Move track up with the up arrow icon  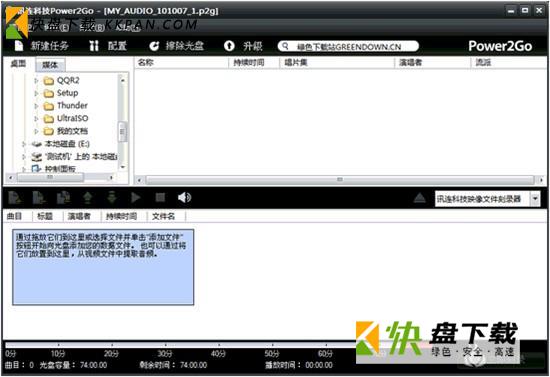click(x=88, y=198)
